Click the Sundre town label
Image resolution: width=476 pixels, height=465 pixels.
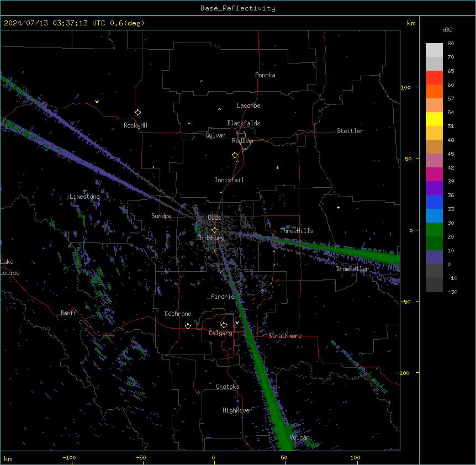coord(161,216)
